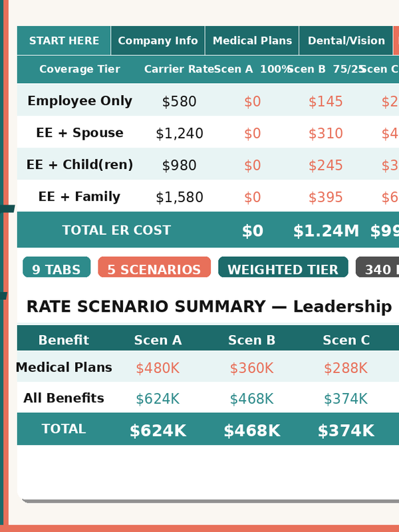This screenshot has height=532, width=399.
Task: Click the TOTAL ER COST label
Action: click(116, 230)
